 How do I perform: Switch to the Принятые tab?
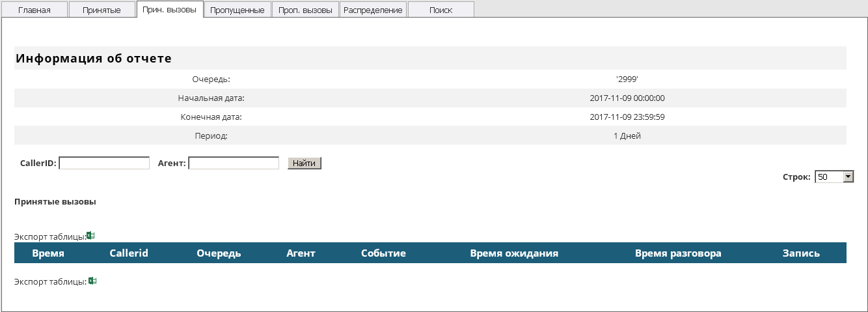102,10
